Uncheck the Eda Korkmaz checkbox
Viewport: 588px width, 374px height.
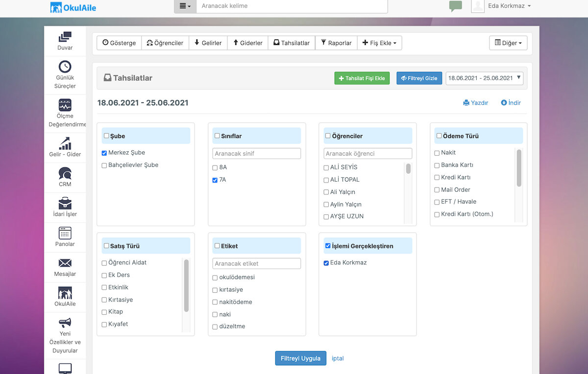[326, 263]
